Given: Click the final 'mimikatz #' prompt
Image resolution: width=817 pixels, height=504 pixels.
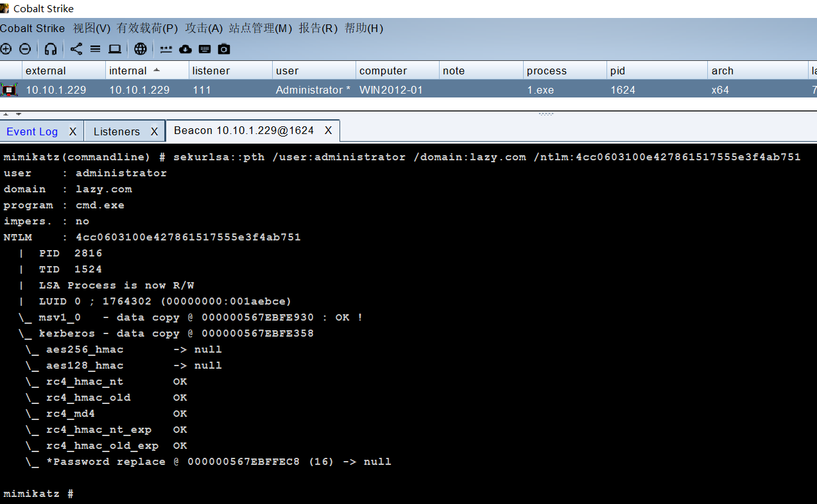Looking at the screenshot, I should pyautogui.click(x=39, y=494).
